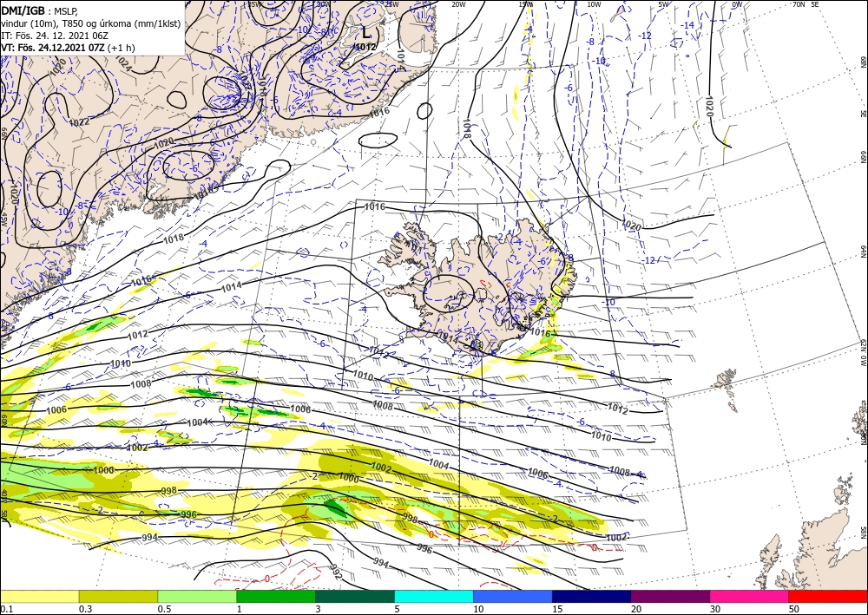Click the '20' legend value
The width and height of the screenshot is (868, 615).
636,609
